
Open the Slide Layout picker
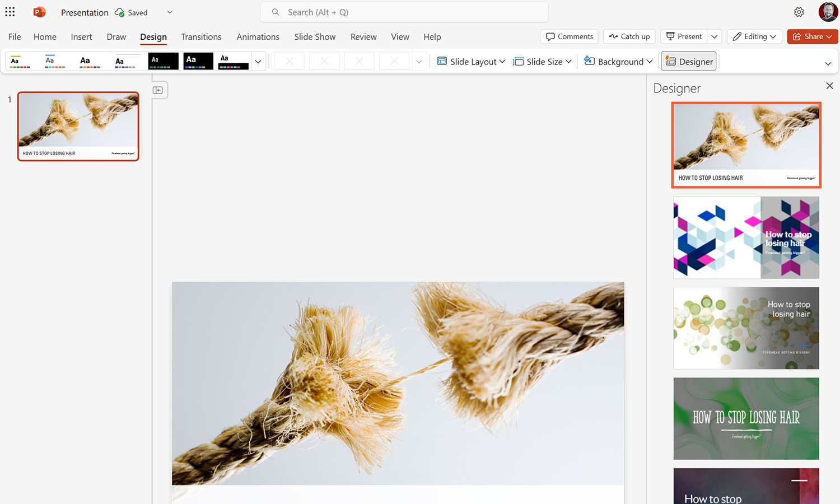tap(470, 62)
